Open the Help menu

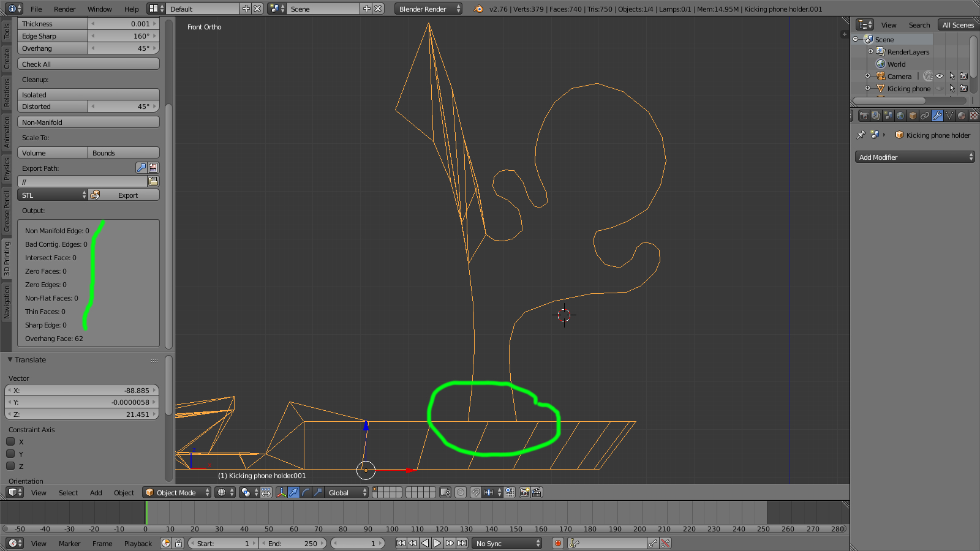132,9
